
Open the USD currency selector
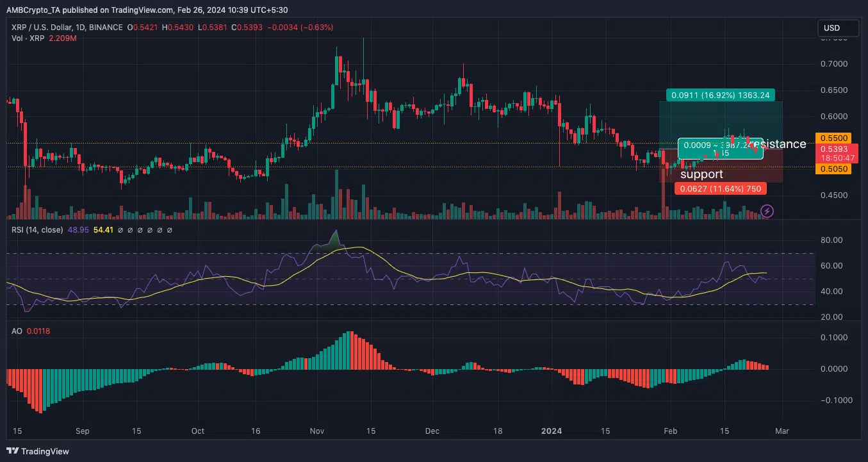click(x=838, y=28)
